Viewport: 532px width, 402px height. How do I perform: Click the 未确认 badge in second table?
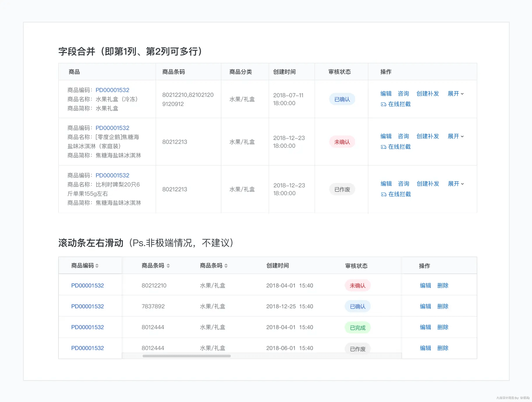point(358,286)
